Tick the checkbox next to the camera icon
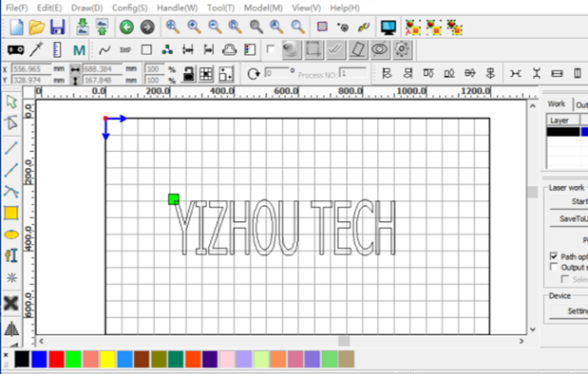The width and height of the screenshot is (588, 374). tap(271, 49)
